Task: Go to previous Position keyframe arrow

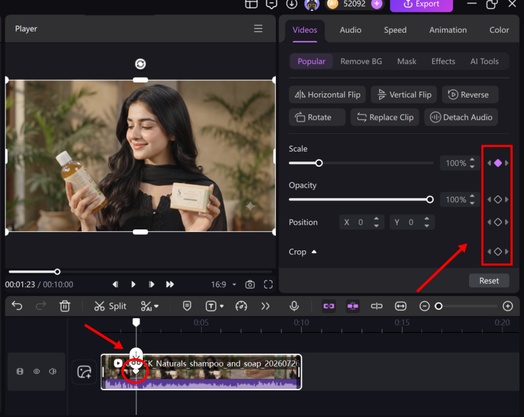Action: tap(489, 222)
